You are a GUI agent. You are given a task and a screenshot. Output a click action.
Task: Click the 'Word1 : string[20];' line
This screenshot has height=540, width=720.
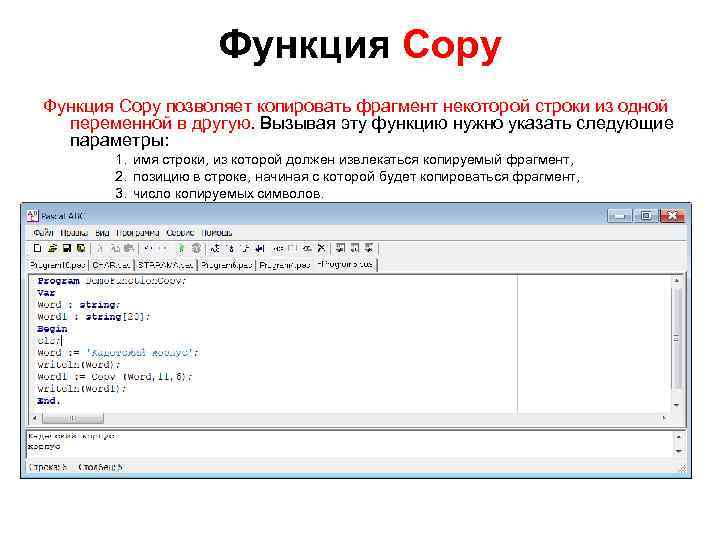point(94,316)
